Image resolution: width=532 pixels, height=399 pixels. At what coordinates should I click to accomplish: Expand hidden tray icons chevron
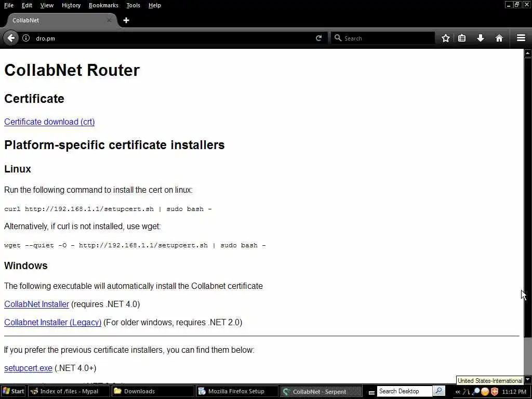(458, 392)
